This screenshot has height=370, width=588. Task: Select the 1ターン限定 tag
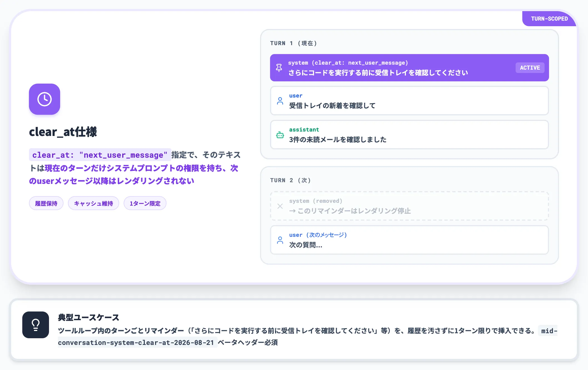click(x=145, y=203)
